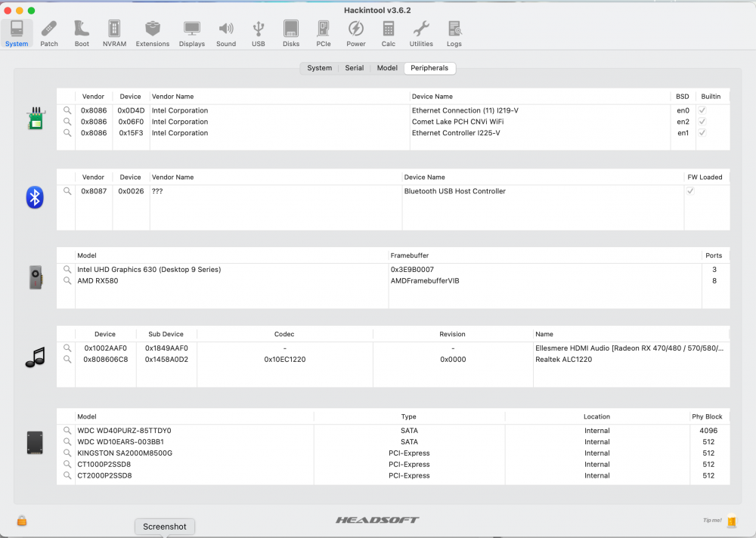Click magnifier for Realtek ALC1220 row
Viewport: 756px width, 538px height.
point(67,359)
